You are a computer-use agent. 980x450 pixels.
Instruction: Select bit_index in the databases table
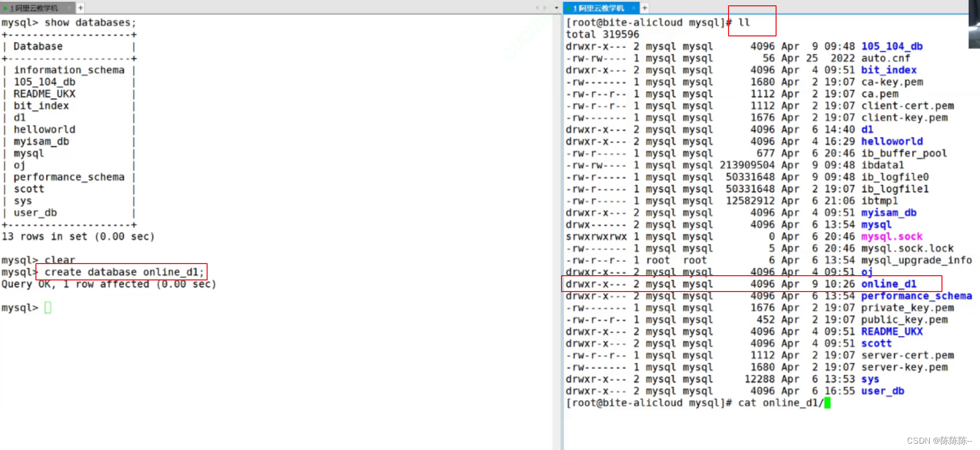(41, 106)
